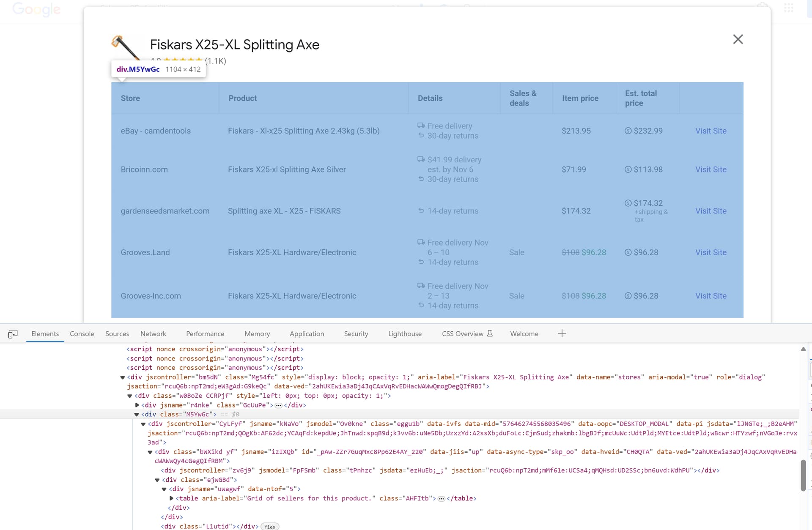Open more DevTools tabs with plus icon
Screen dimensions: 812x530
(562, 333)
